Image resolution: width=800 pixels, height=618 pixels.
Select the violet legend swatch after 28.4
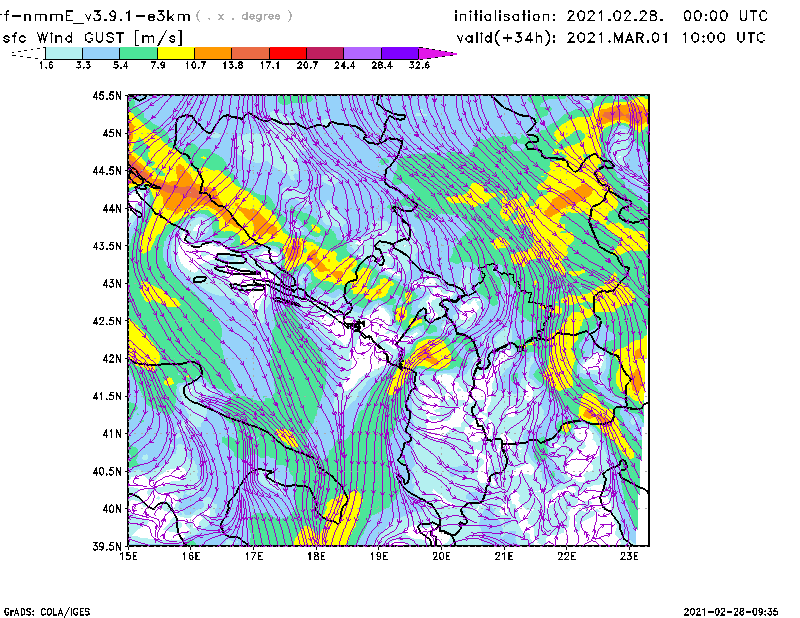[400, 53]
